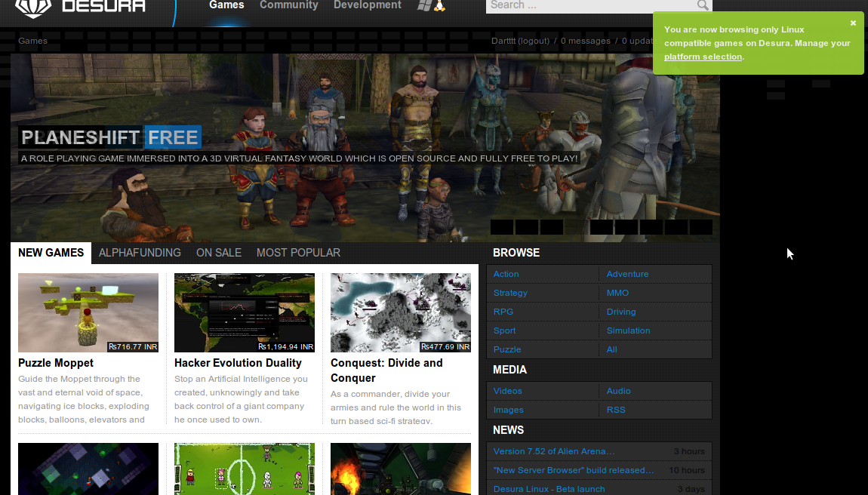Click the Desura logo icon
The width and height of the screenshot is (868, 495).
(x=33, y=8)
